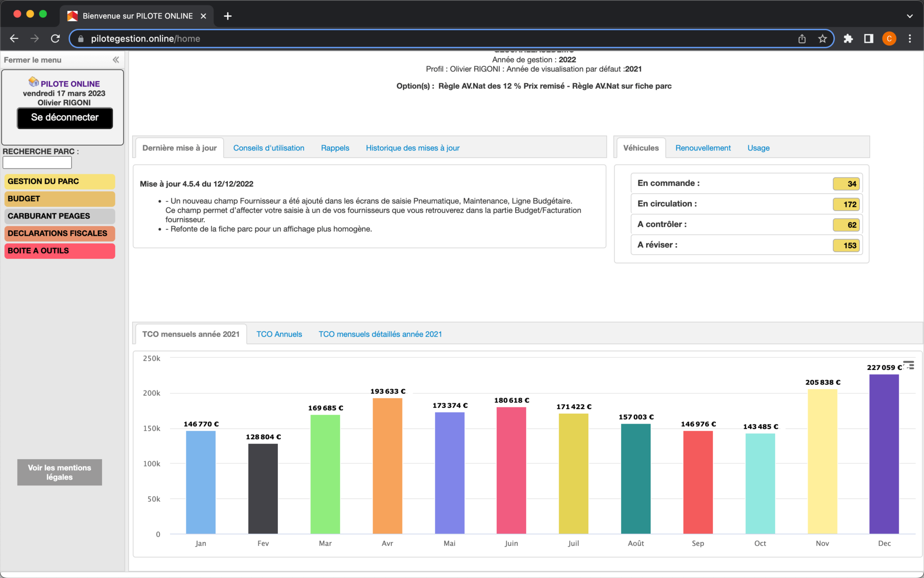Open the Renouvellement tab
924x578 pixels.
click(x=702, y=148)
